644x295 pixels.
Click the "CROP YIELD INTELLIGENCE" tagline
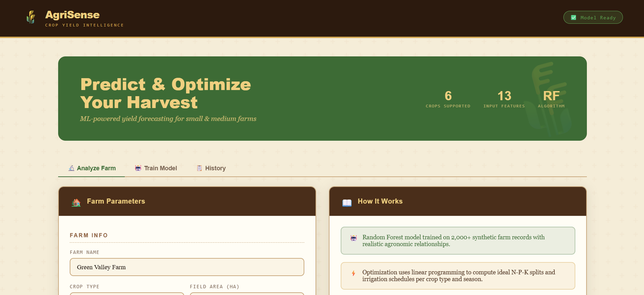(85, 25)
